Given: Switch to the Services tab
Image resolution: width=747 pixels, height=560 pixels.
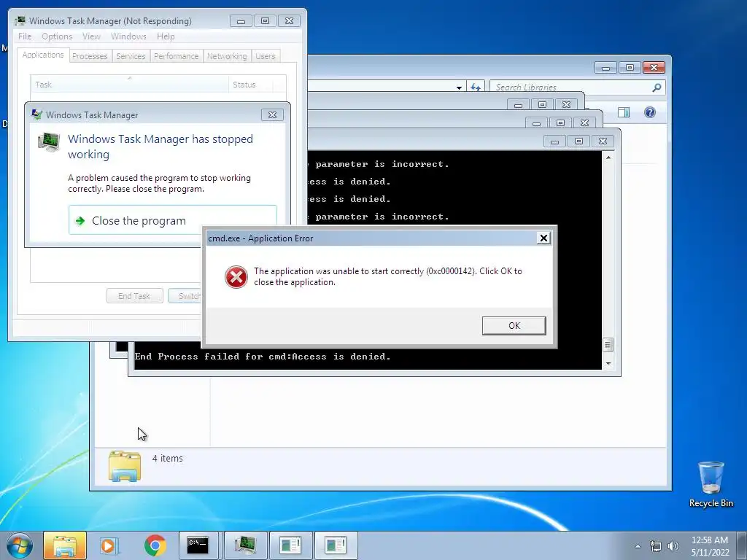Looking at the screenshot, I should tap(131, 56).
